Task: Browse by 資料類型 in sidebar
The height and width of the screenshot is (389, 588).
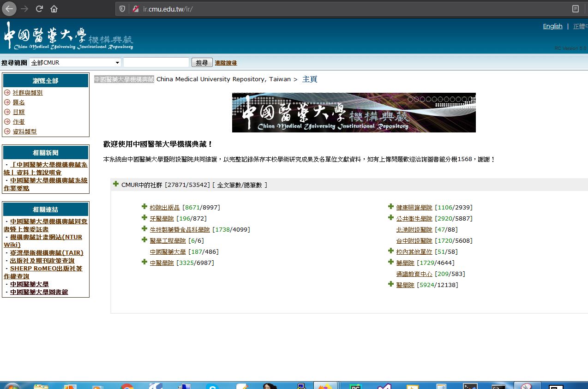Action: pyautogui.click(x=25, y=132)
